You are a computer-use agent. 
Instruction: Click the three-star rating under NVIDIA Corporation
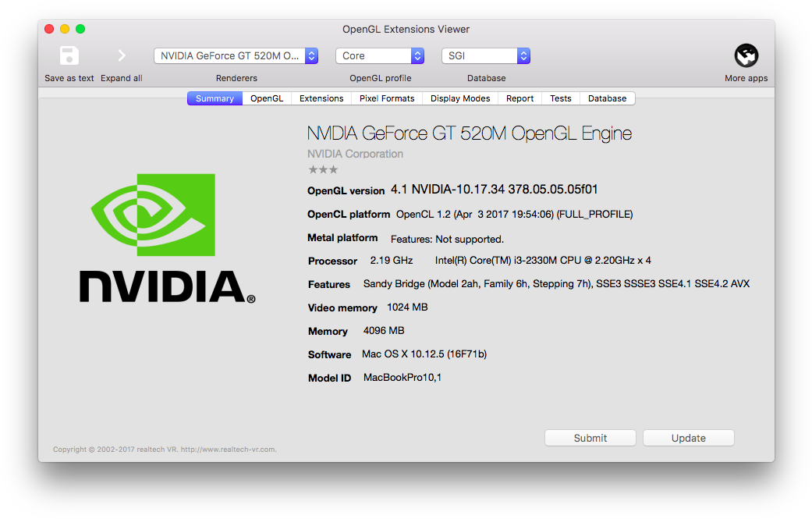pos(322,169)
